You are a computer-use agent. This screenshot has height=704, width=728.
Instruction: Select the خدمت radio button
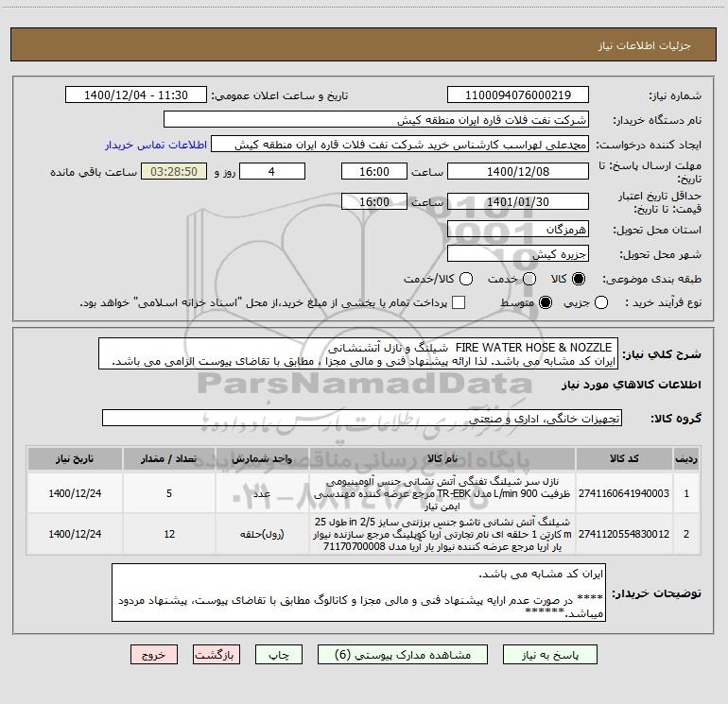529,279
